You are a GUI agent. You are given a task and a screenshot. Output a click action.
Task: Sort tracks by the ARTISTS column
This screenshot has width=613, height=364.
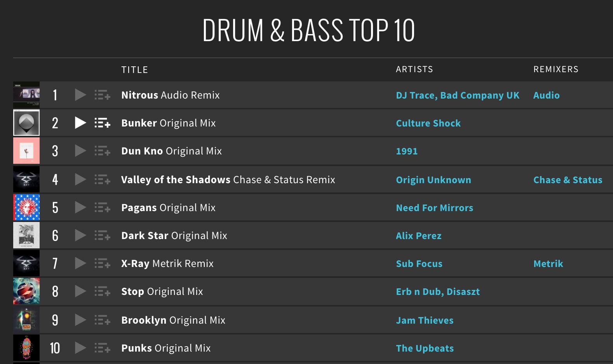pos(414,69)
